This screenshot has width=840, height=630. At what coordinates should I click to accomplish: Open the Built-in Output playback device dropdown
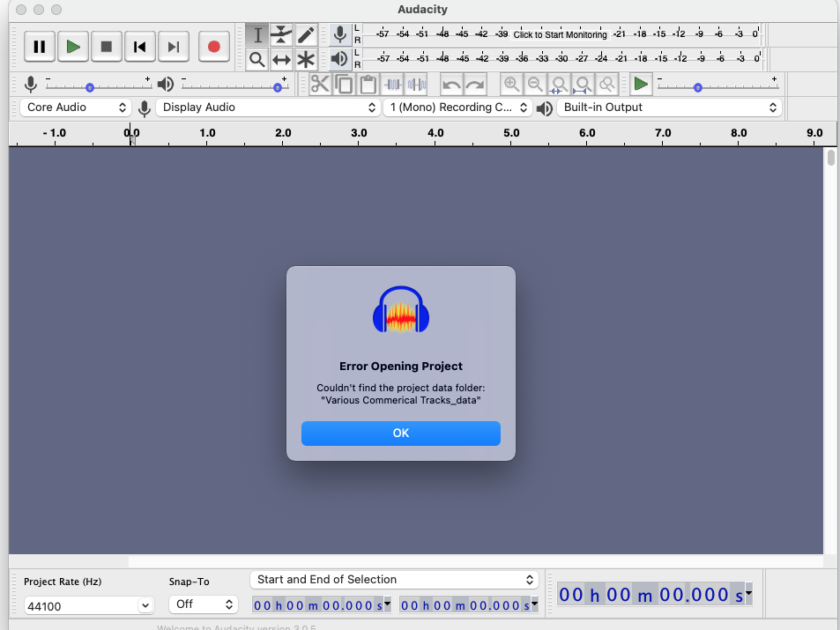(x=669, y=107)
